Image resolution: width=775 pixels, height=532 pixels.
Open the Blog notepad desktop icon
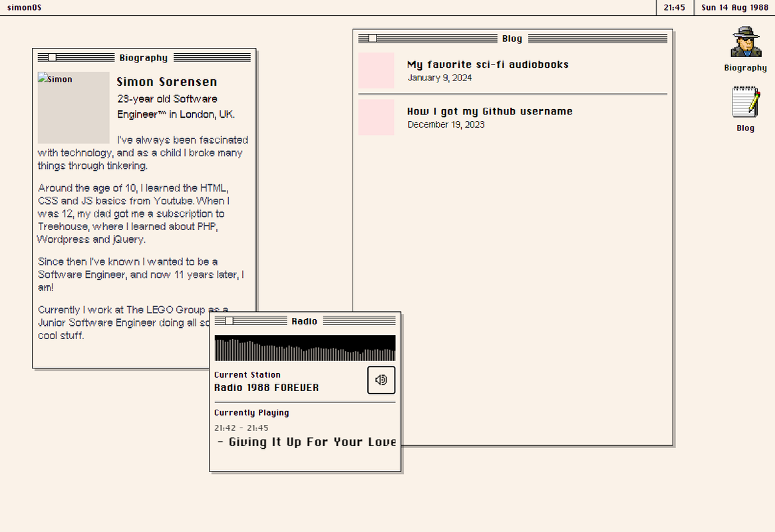[x=745, y=109]
